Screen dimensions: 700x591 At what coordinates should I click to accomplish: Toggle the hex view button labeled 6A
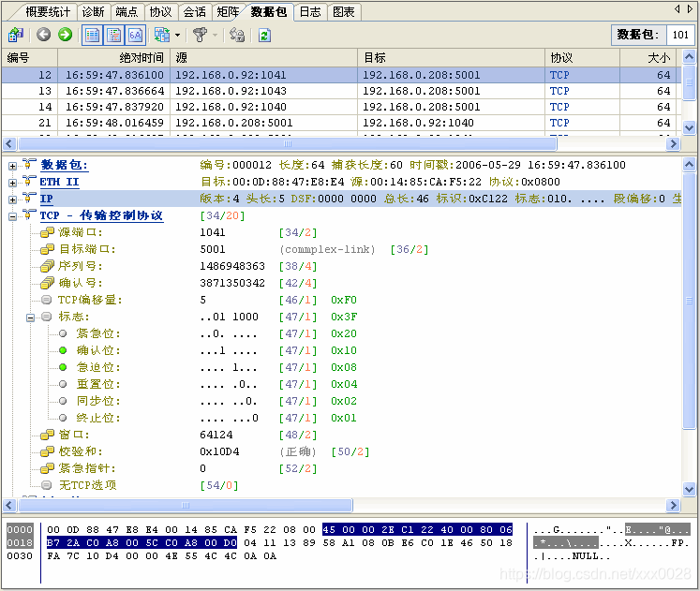[x=135, y=36]
